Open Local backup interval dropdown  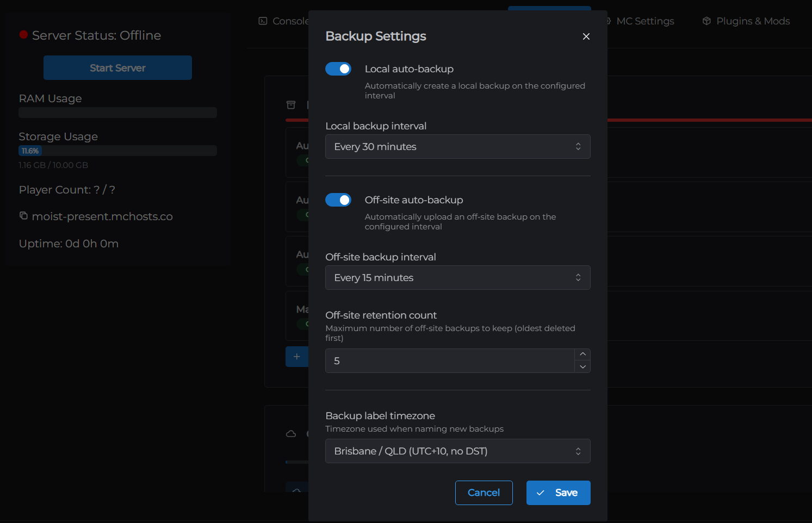pyautogui.click(x=457, y=147)
